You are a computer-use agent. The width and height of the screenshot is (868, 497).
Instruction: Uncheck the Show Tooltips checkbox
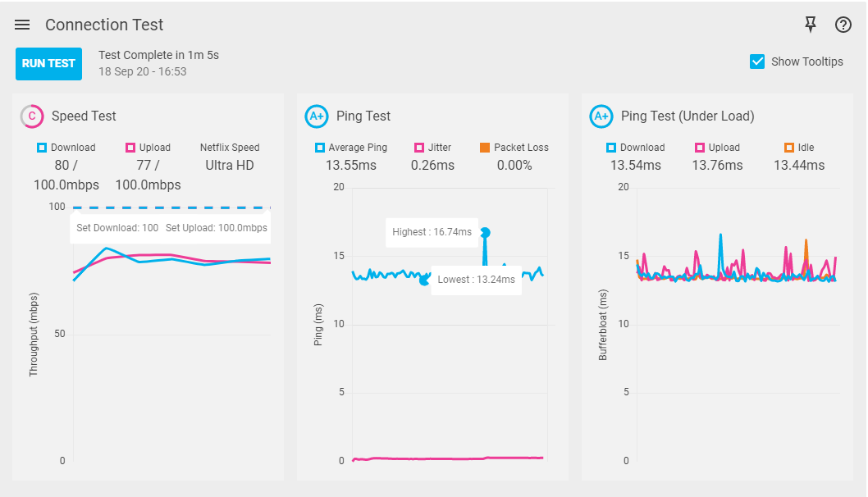tap(757, 62)
